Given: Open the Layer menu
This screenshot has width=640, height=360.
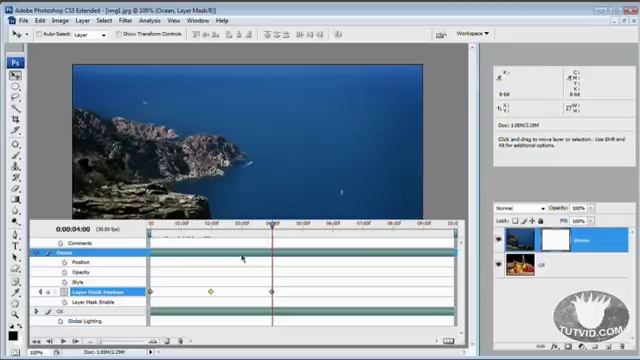Looking at the screenshot, I should tap(82, 20).
